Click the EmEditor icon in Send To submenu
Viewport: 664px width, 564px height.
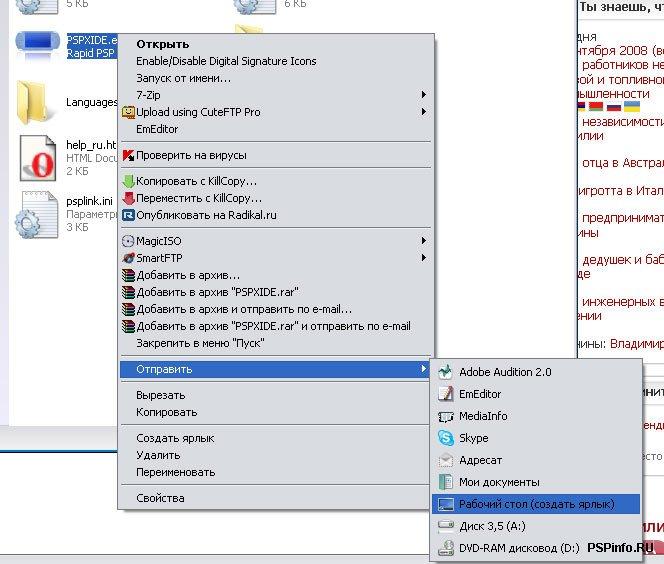[446, 394]
